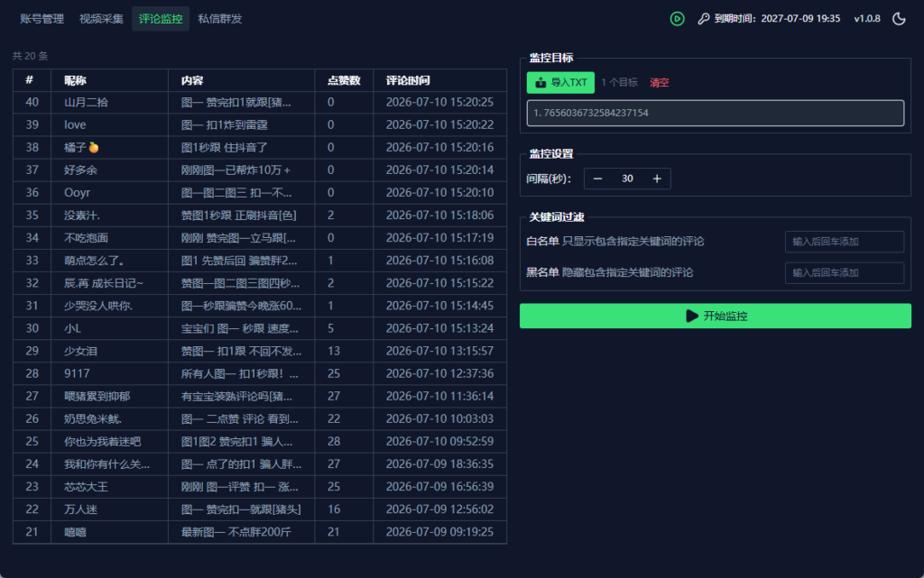Switch to the 视频采集 tab
The image size is (924, 578).
[x=101, y=19]
